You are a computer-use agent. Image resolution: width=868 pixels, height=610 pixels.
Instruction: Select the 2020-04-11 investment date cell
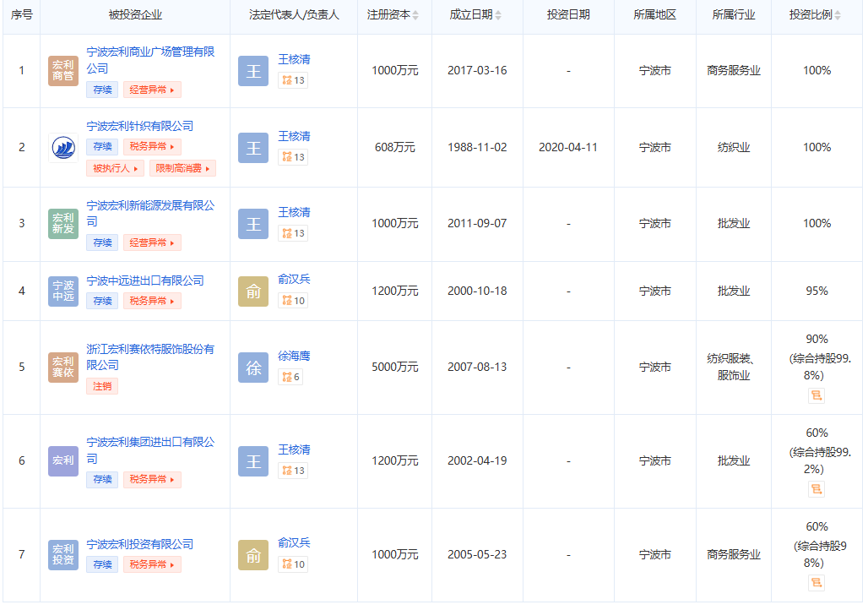point(568,147)
